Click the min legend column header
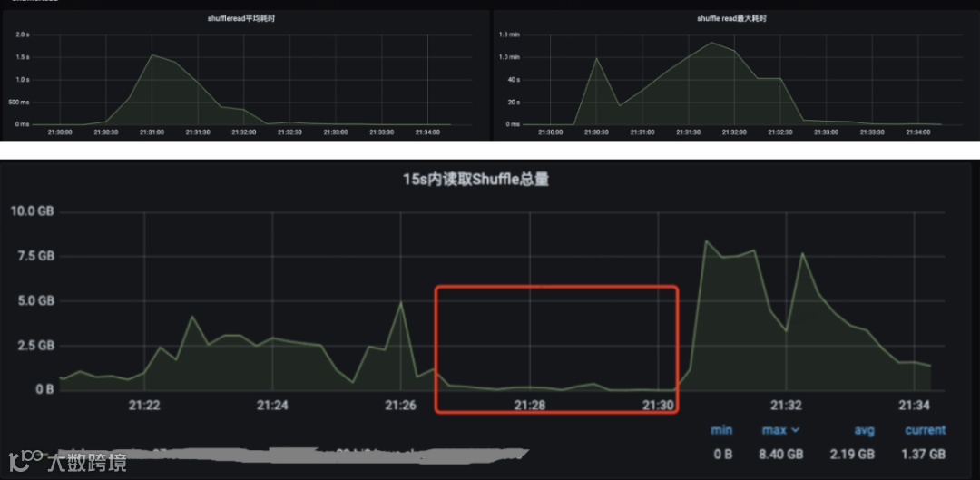This screenshot has height=480, width=980. click(x=721, y=430)
